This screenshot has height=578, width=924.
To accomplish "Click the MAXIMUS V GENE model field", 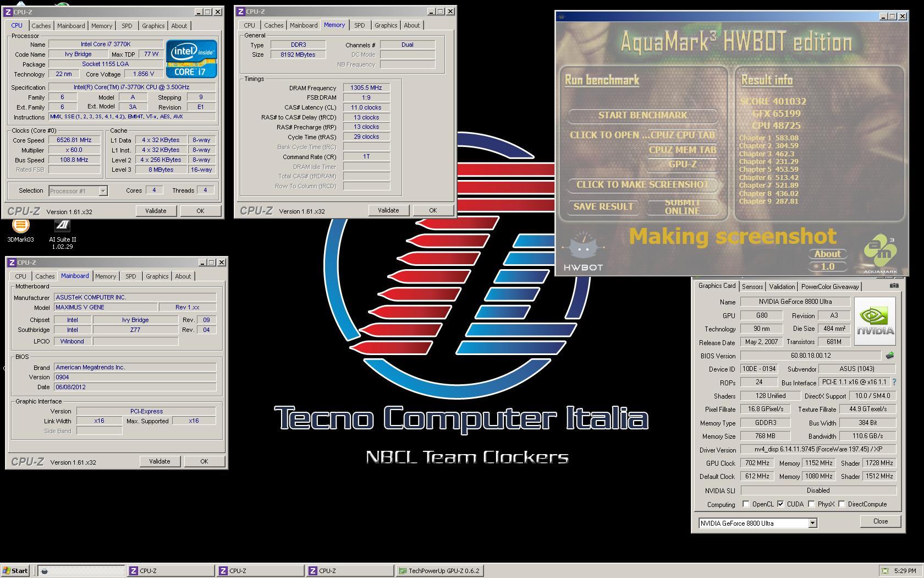I will pos(106,307).
